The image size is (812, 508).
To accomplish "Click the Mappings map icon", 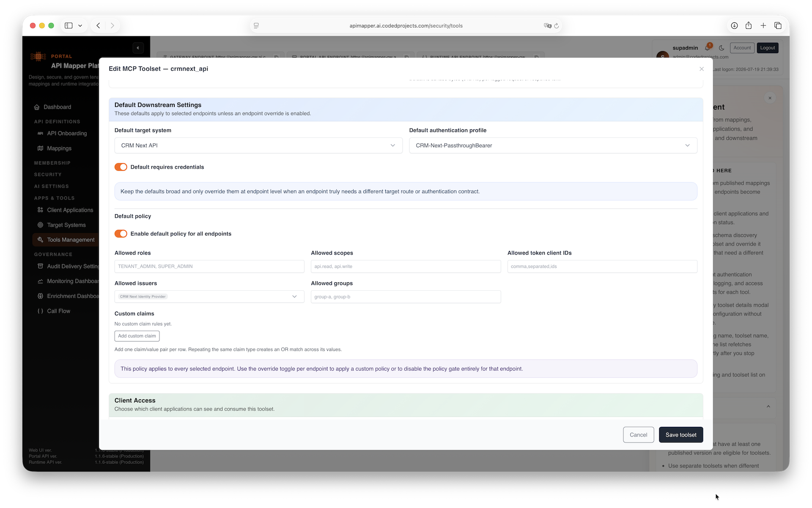I will [40, 148].
